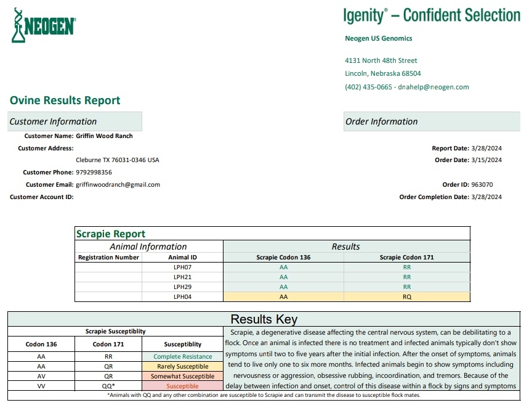Select animal ID LPH29
This screenshot has height=408, width=532.
coord(182,287)
